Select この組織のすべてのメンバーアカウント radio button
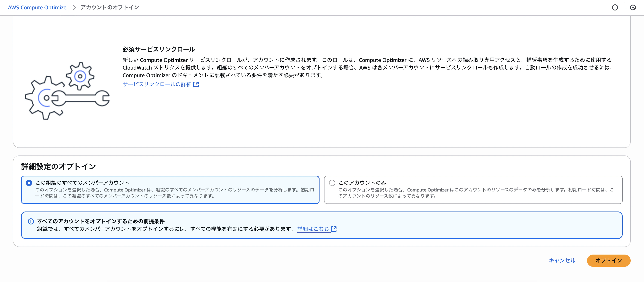Viewport: 644px width, 282px height. pos(29,183)
